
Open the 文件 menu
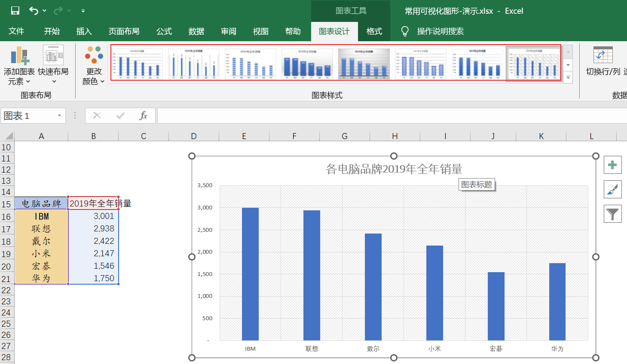click(x=16, y=31)
